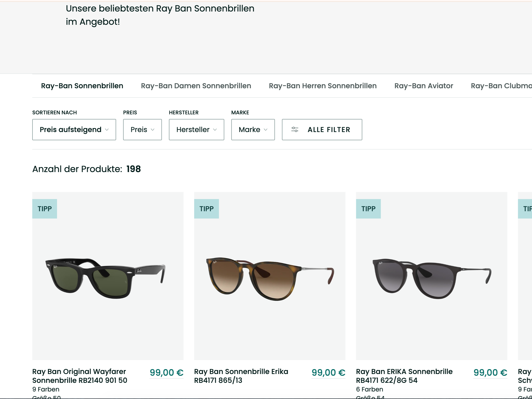The width and height of the screenshot is (532, 399).
Task: Expand the Preis filter dropdown
Action: tap(142, 130)
